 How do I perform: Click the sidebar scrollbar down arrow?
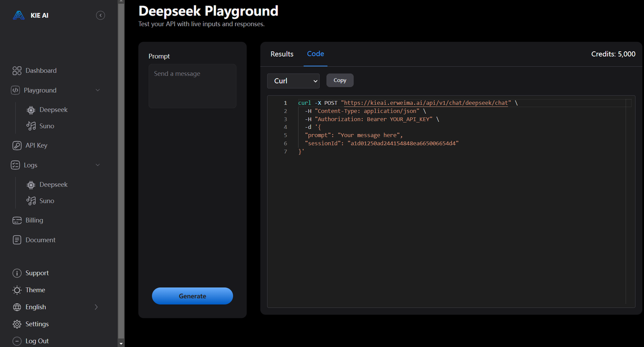pos(121,343)
